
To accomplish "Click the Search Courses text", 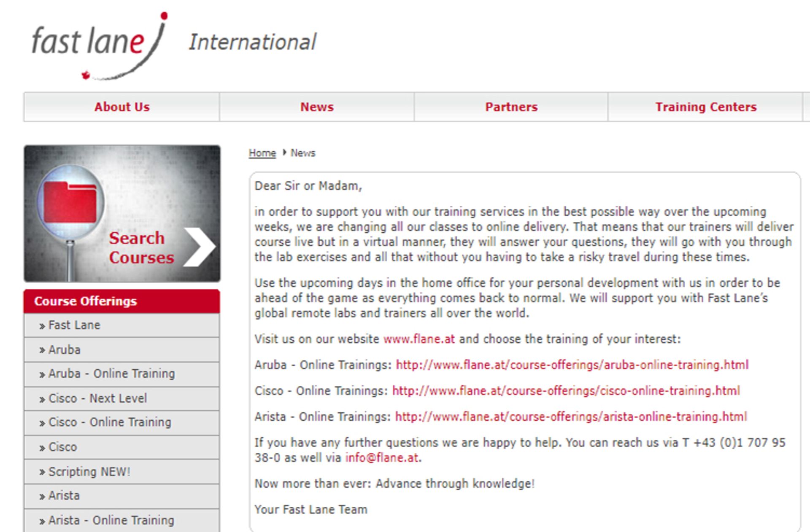I will pyautogui.click(x=141, y=248).
